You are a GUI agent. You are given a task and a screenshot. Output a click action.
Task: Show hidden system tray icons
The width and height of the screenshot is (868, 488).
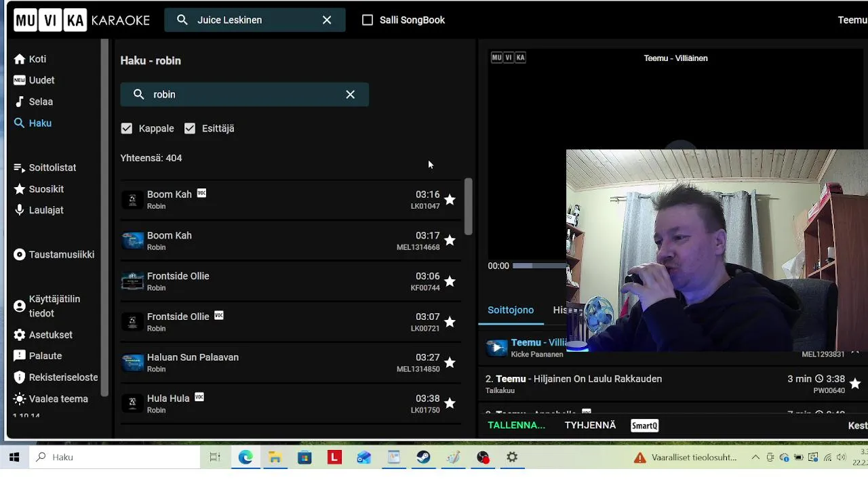pos(755,457)
